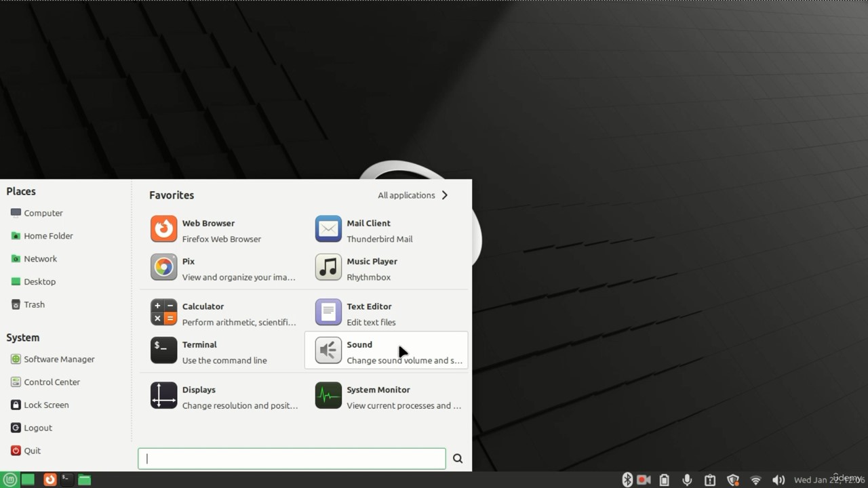868x488 pixels.
Task: Open Software Manager
Action: pyautogui.click(x=53, y=359)
